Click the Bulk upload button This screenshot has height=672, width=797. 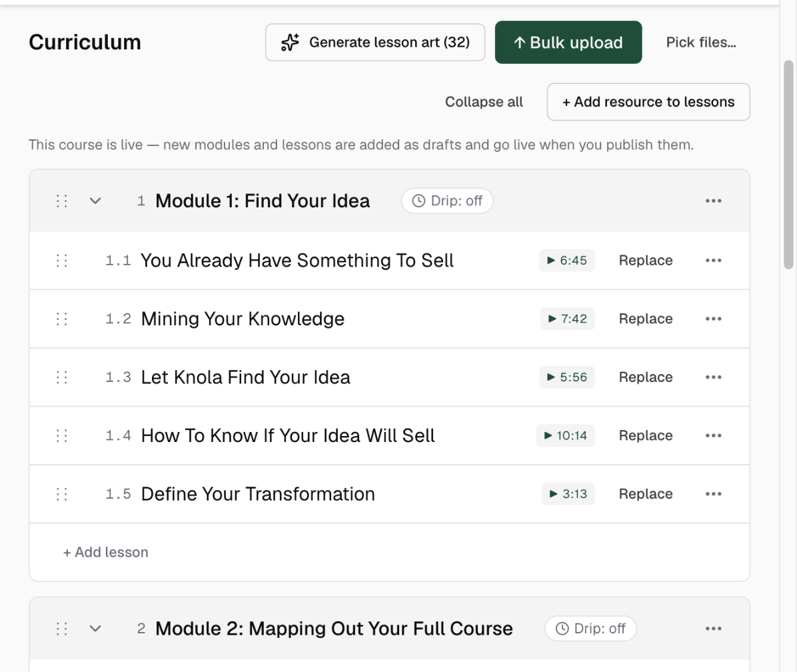pyautogui.click(x=568, y=42)
